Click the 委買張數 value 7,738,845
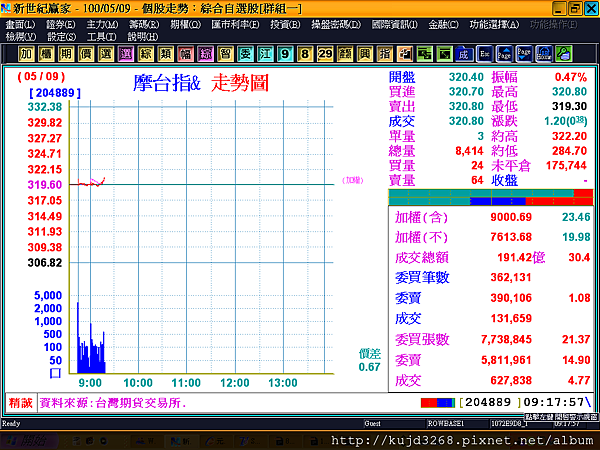This screenshot has height=450, width=600. click(x=506, y=339)
